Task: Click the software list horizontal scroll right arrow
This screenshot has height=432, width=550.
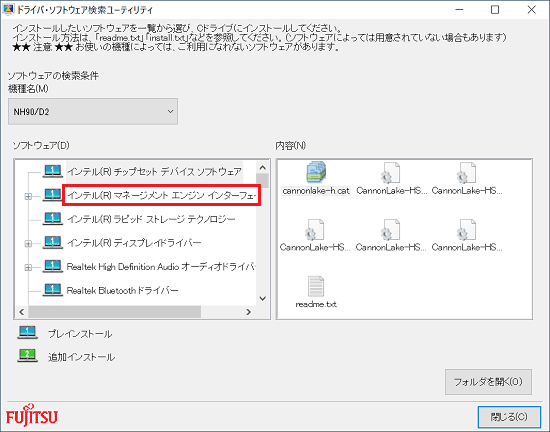Action: click(248, 312)
